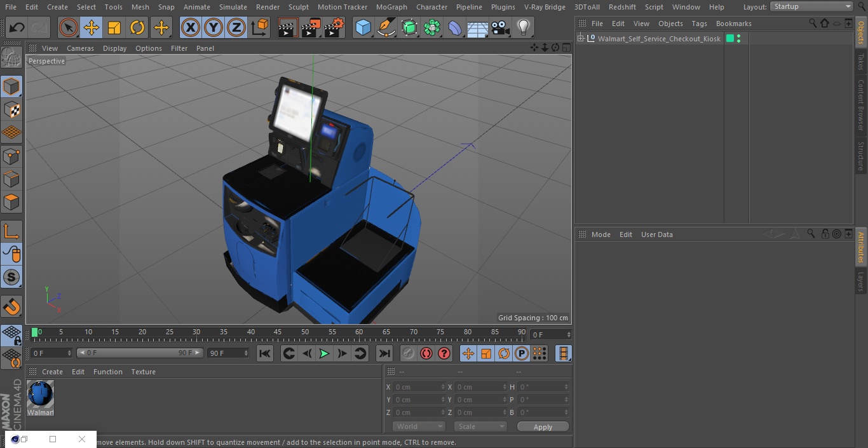Open material manager Texture menu
The height and width of the screenshot is (448, 868).
click(x=143, y=372)
